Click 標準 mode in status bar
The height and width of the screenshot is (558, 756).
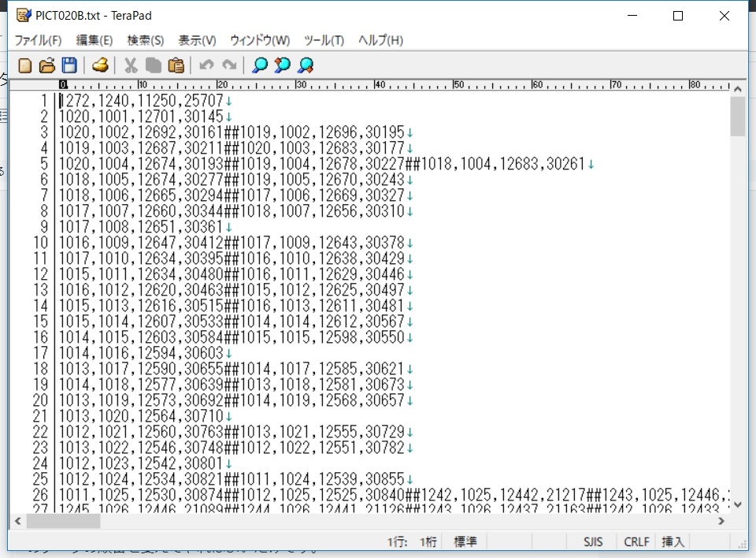pyautogui.click(x=465, y=541)
